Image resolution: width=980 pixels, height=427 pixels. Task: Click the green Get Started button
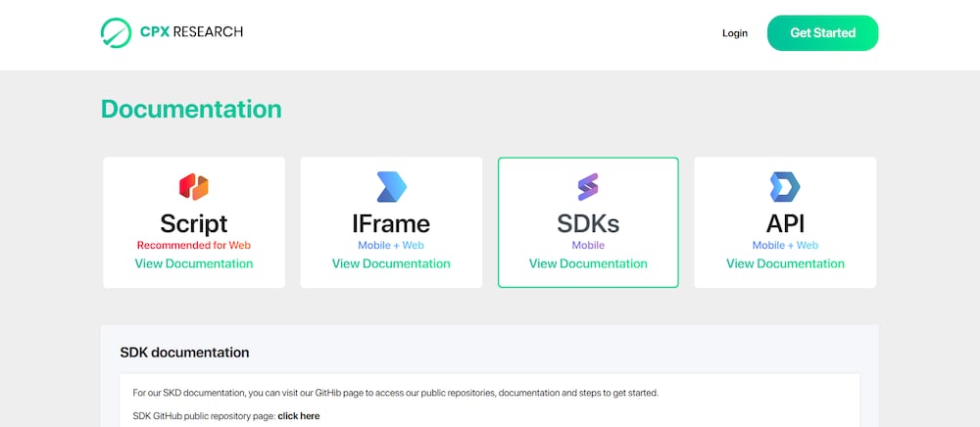[x=822, y=33]
